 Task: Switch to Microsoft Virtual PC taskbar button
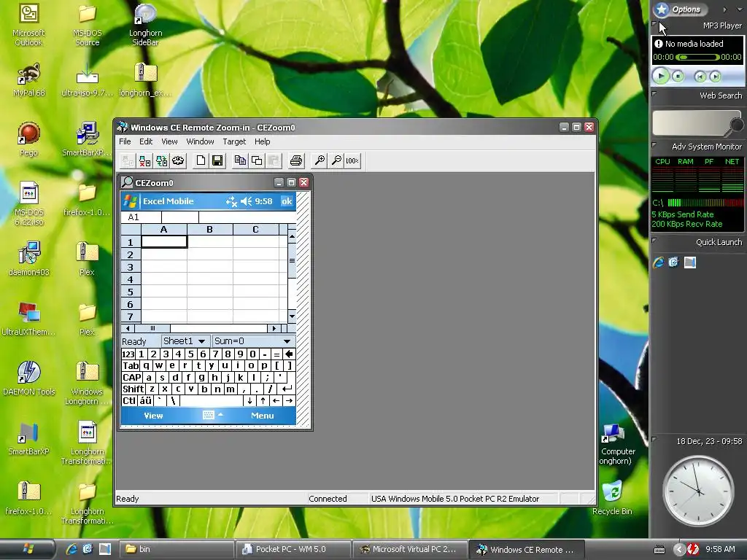(x=410, y=549)
